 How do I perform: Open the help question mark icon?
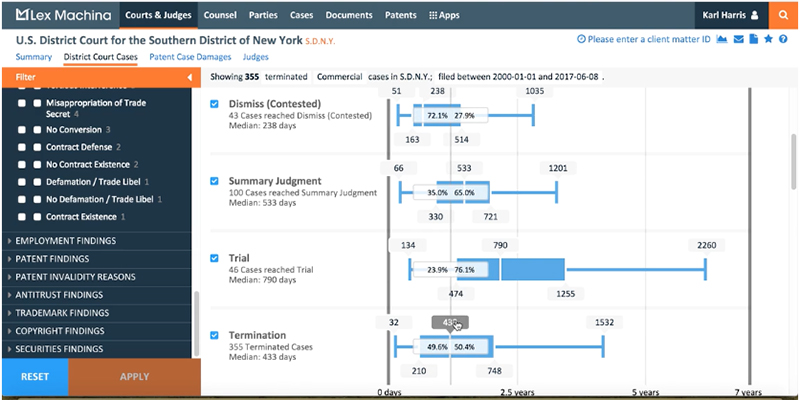click(783, 40)
